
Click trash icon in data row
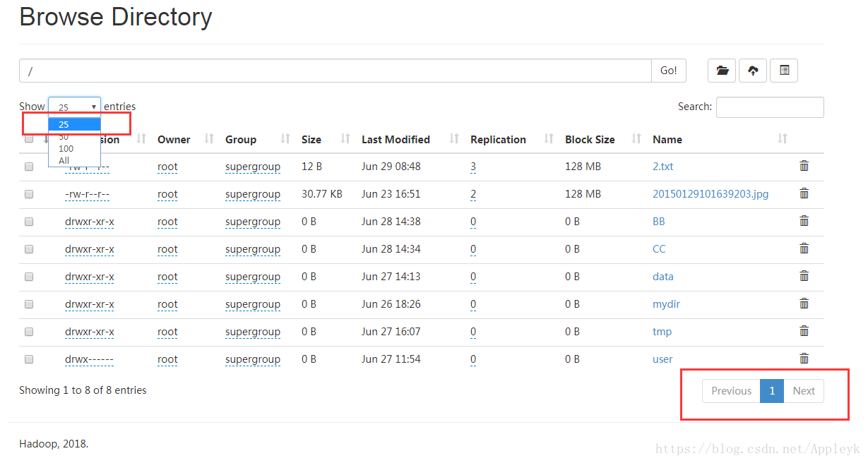pos(804,276)
